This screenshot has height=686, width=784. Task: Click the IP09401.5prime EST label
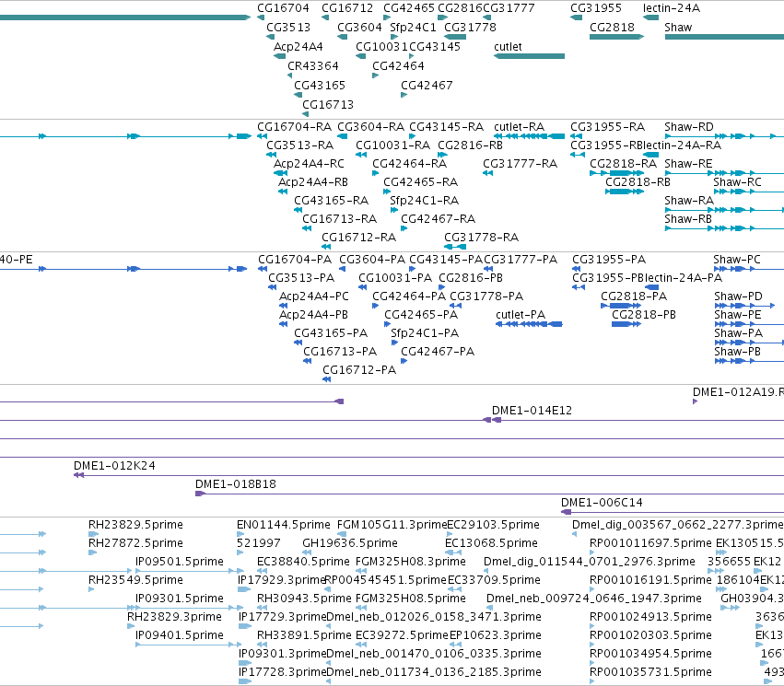coord(180,635)
